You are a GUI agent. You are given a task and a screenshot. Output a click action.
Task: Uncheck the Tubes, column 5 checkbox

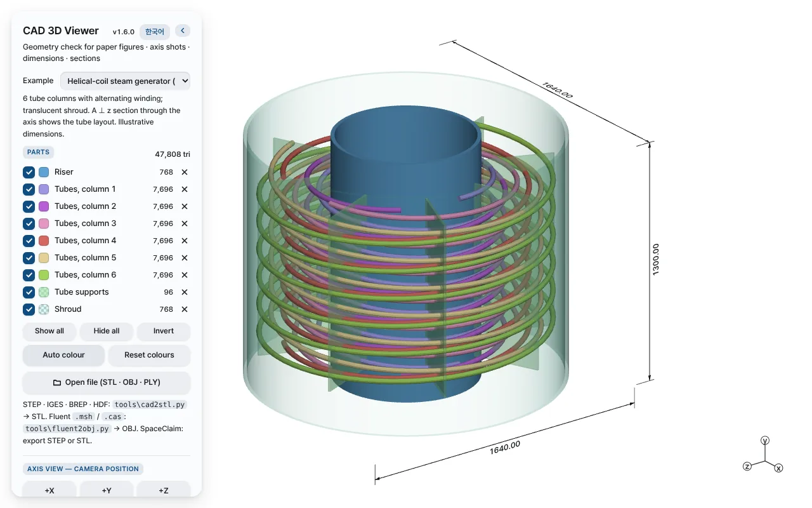click(x=29, y=258)
